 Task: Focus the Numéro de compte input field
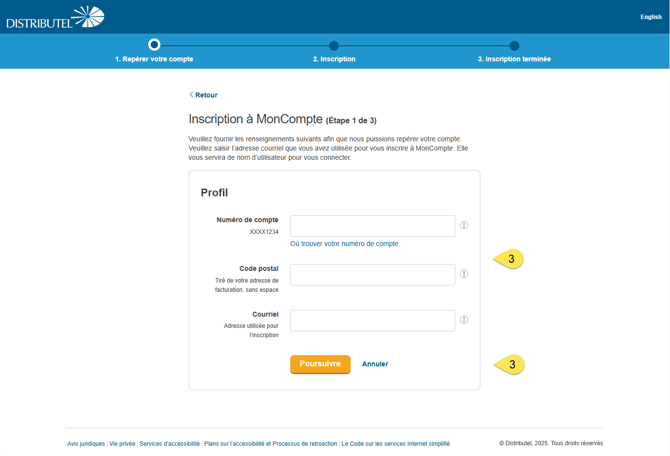(x=372, y=226)
